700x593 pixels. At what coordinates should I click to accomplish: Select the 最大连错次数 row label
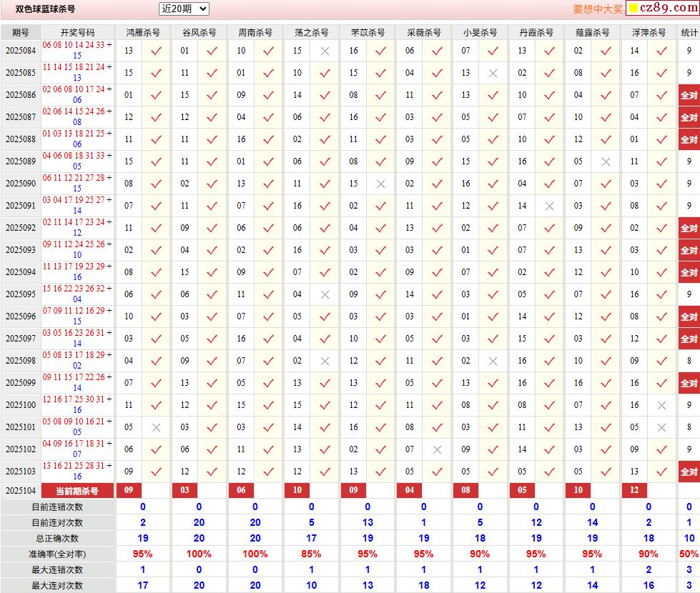click(x=58, y=570)
